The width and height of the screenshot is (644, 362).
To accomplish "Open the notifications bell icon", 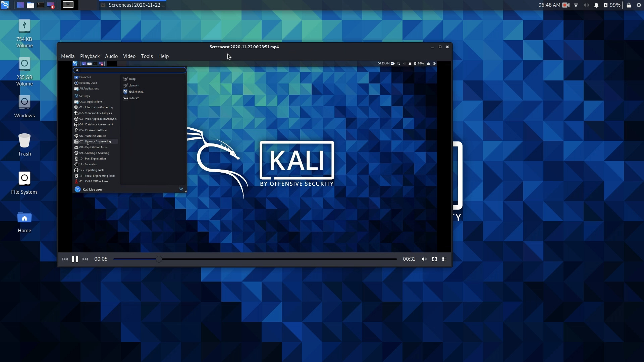I will click(x=596, y=5).
